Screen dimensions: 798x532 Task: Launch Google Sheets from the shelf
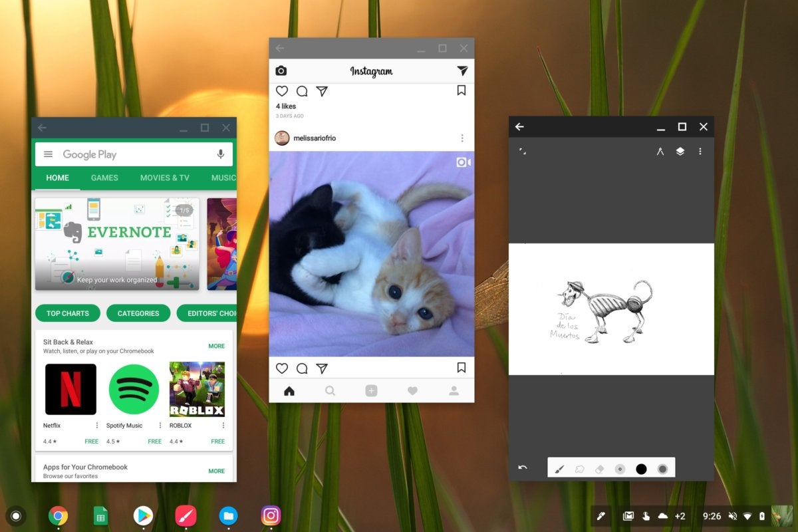tap(100, 515)
